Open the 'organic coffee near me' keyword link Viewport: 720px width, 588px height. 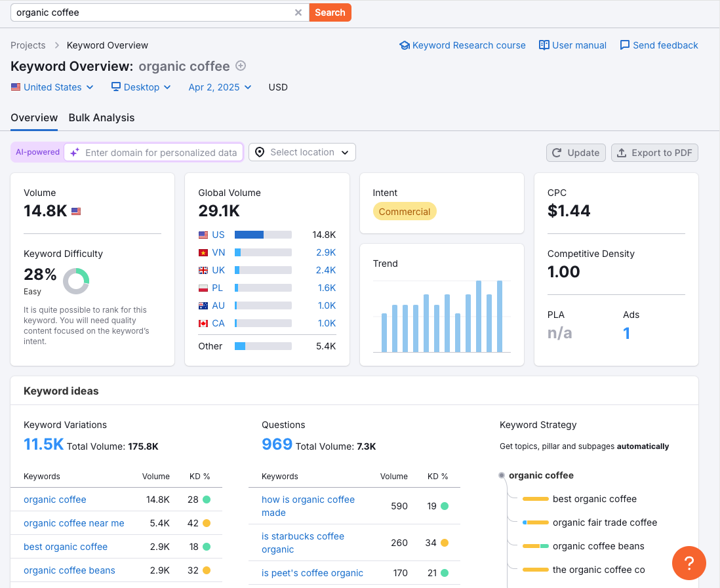[74, 523]
